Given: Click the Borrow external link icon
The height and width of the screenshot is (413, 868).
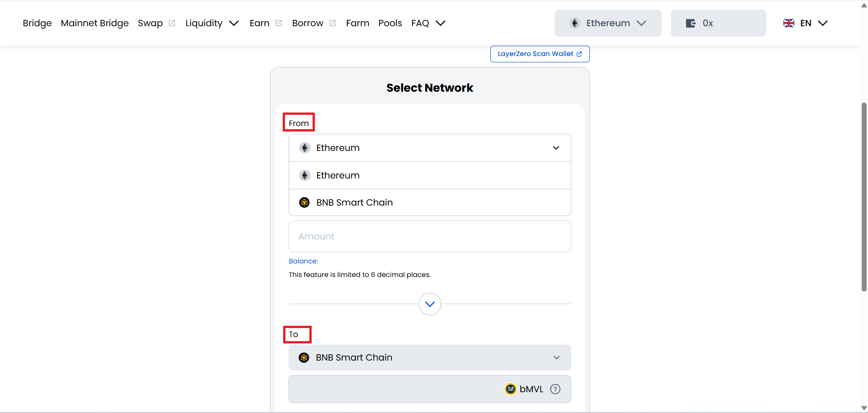Looking at the screenshot, I should [x=332, y=23].
